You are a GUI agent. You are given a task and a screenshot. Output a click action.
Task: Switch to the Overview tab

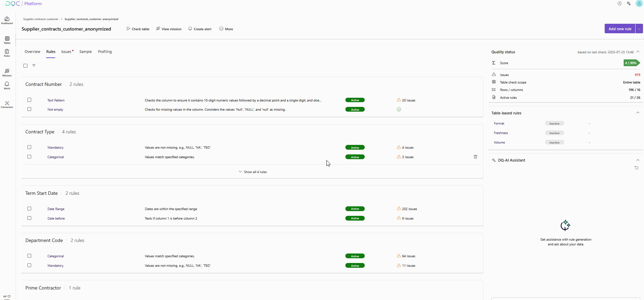[x=33, y=52]
